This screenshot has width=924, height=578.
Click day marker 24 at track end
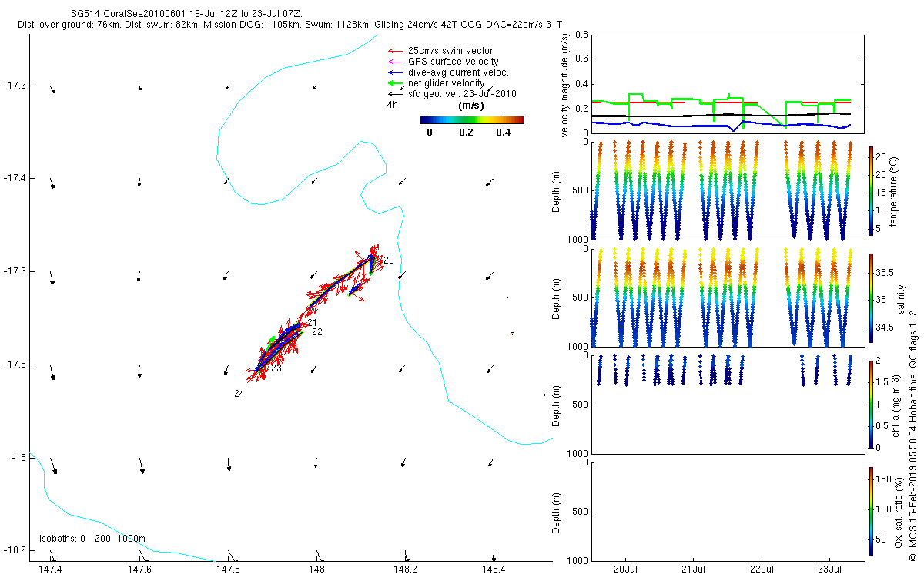[239, 394]
